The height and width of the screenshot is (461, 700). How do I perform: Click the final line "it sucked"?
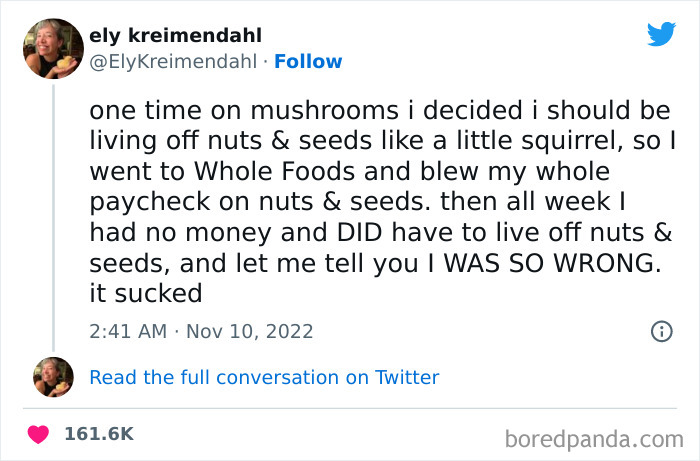(x=146, y=293)
